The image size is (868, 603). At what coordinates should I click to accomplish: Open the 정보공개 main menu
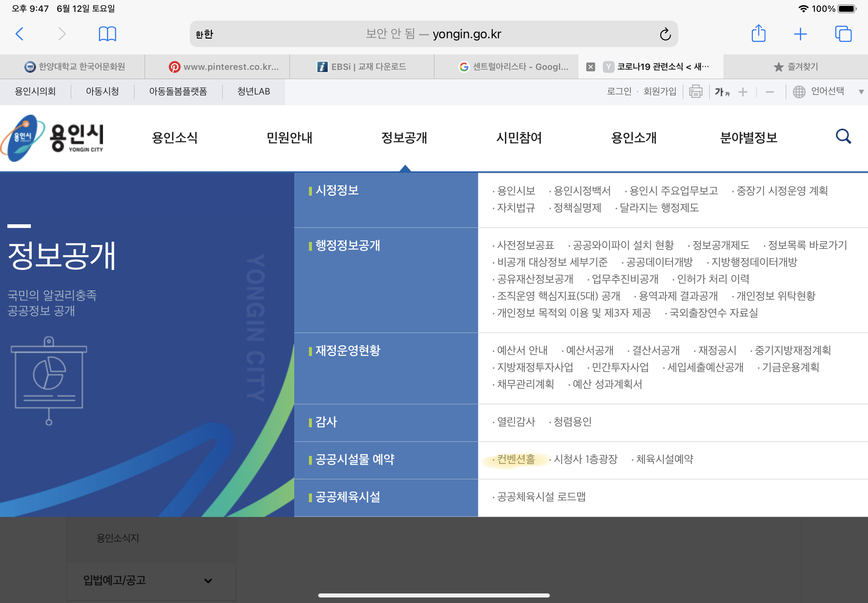click(x=404, y=138)
